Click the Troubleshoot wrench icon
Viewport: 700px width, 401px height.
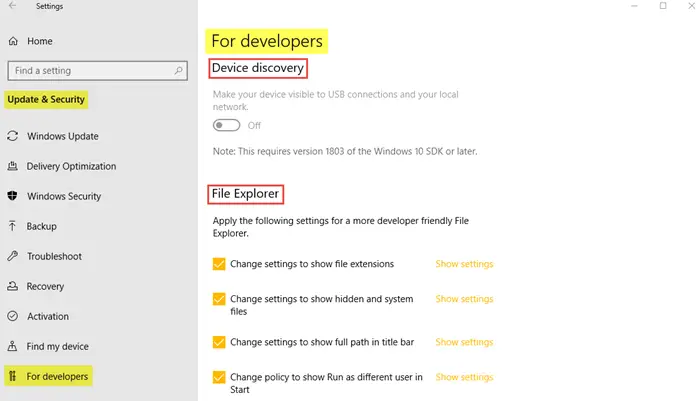[12, 256]
